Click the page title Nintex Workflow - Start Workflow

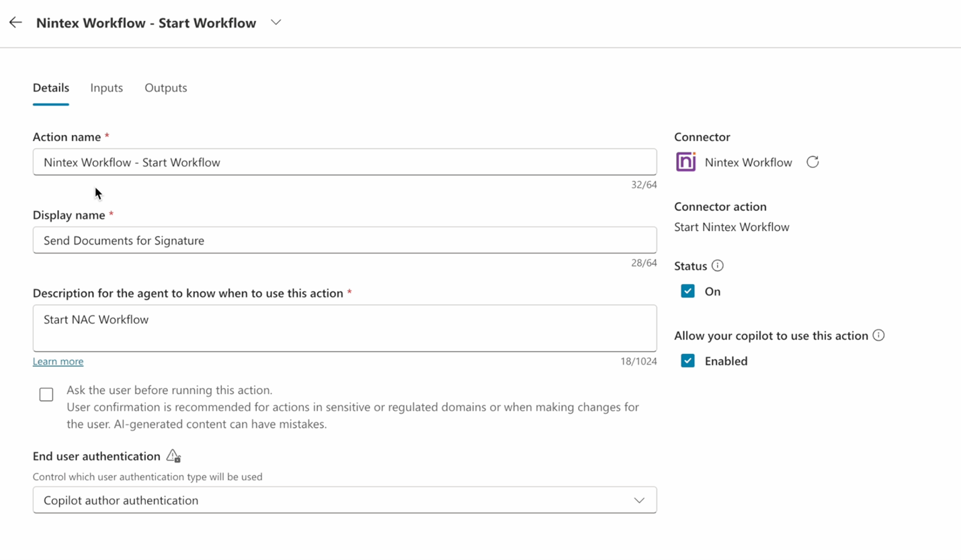147,23
